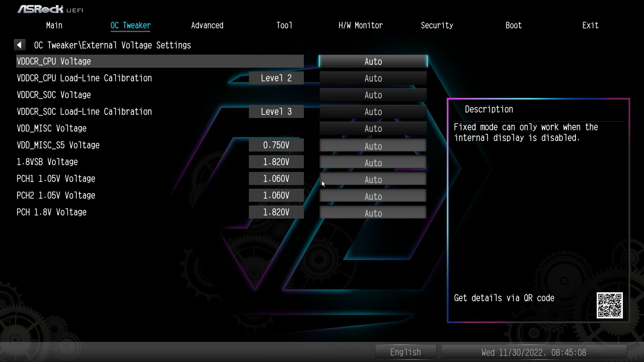Open VDD_MISC Voltage Auto dropdown
The height and width of the screenshot is (362, 644).
[373, 128]
